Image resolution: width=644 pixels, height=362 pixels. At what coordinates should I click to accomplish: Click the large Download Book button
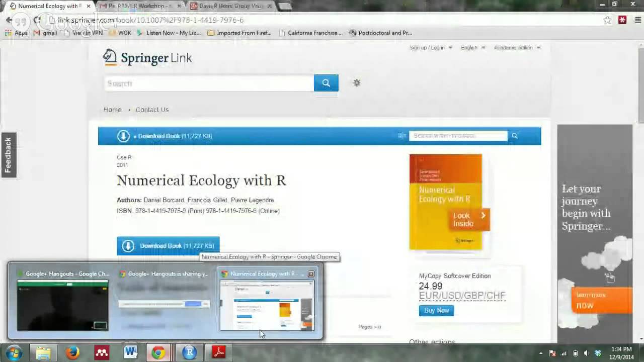pyautogui.click(x=168, y=246)
